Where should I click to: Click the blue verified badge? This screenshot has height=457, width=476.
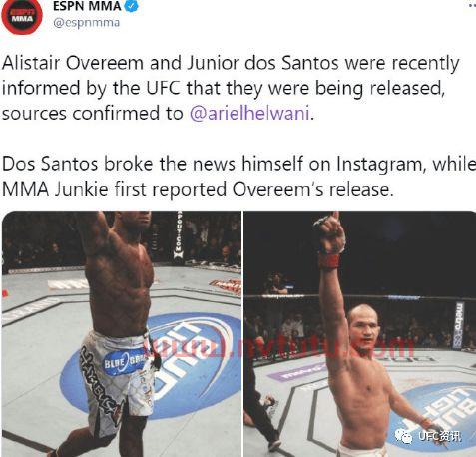(131, 6)
